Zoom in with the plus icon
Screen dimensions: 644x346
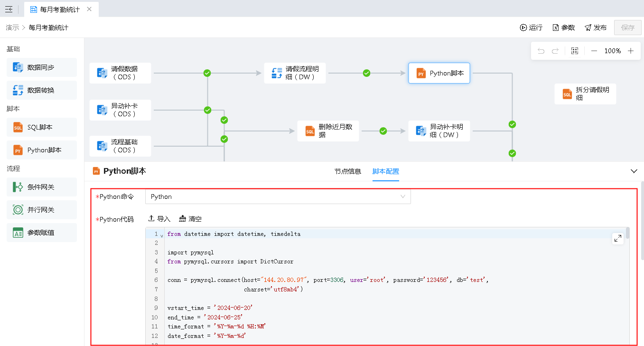[x=631, y=51]
